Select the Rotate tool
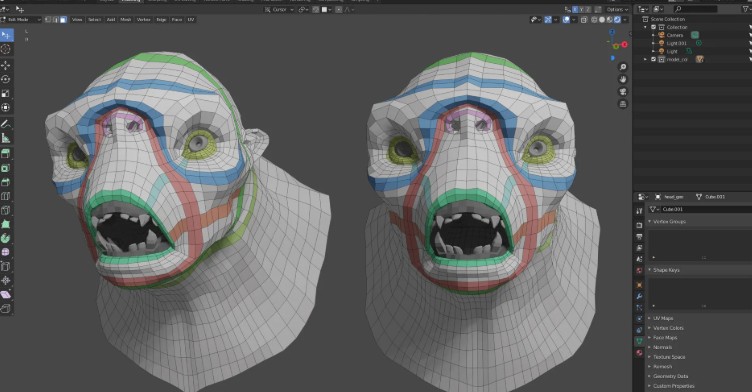The width and height of the screenshot is (752, 392). click(x=6, y=79)
